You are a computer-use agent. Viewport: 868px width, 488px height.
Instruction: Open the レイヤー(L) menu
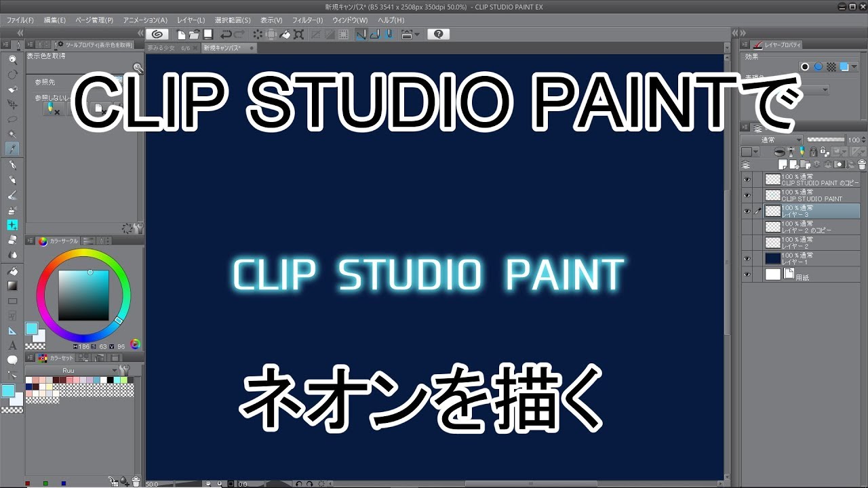point(191,20)
